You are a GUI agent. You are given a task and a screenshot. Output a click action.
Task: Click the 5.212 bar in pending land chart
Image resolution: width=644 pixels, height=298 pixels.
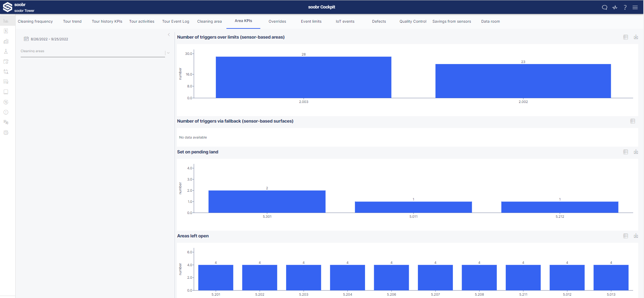pyautogui.click(x=560, y=207)
